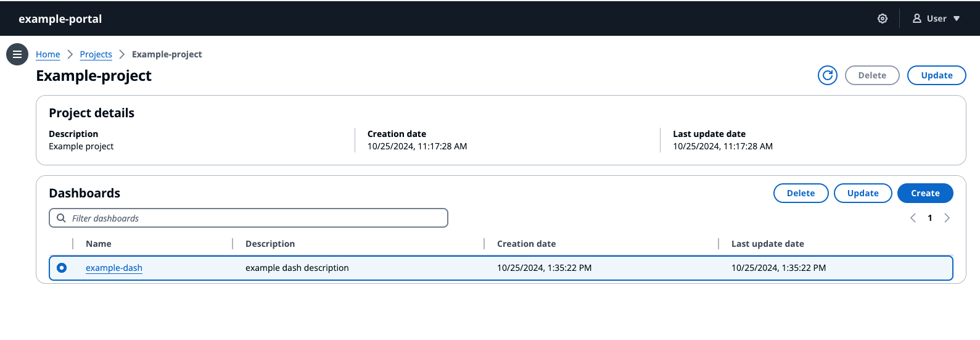Open the hamburger navigation menu
Viewport: 980px width, 340px height.
click(17, 54)
